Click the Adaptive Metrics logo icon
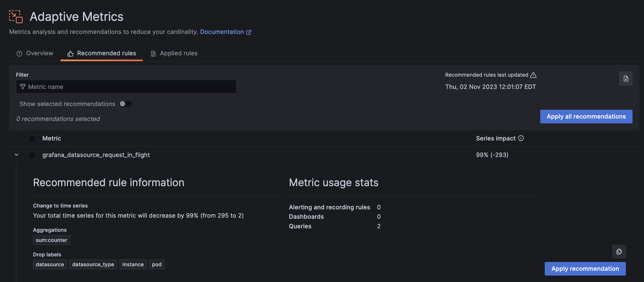This screenshot has height=282, width=644. (16, 17)
